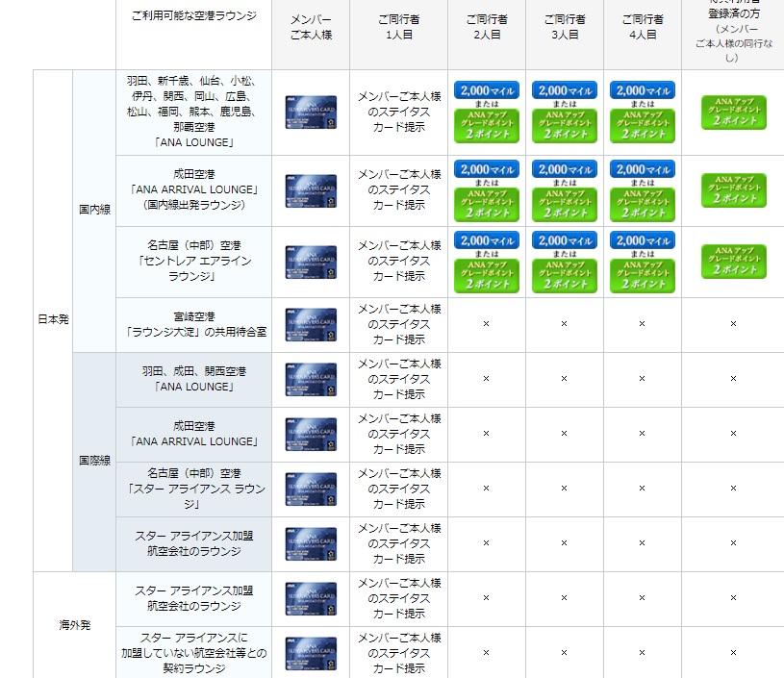Click green 2ポイント badge in 登録済の方 column, 国内線出発ラウンジ row
This screenshot has height=678, width=784.
[x=734, y=190]
